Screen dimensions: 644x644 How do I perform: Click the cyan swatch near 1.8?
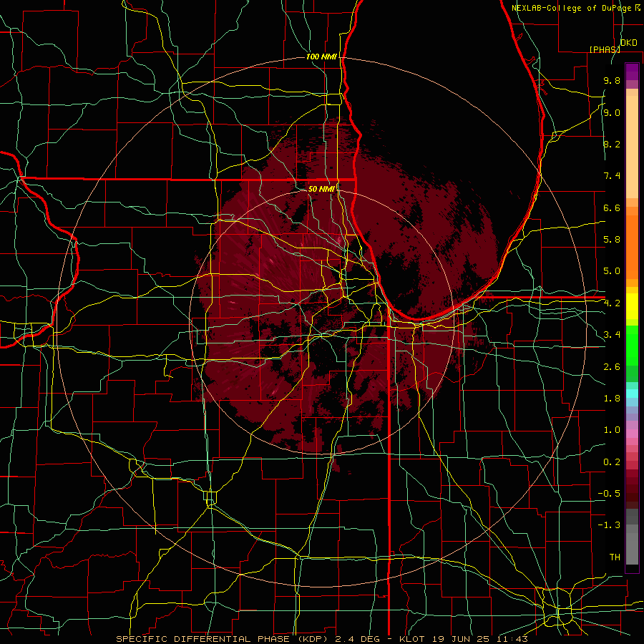pos(632,394)
